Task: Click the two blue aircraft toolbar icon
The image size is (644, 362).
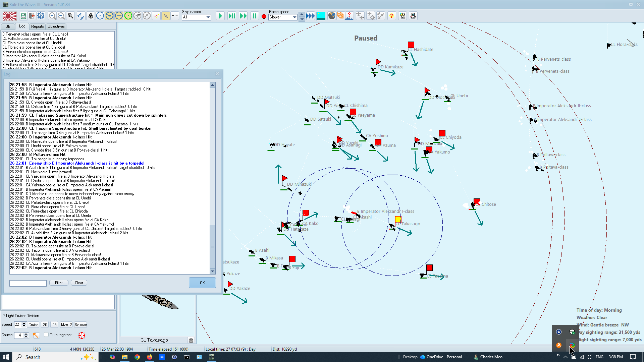Action: point(81,16)
